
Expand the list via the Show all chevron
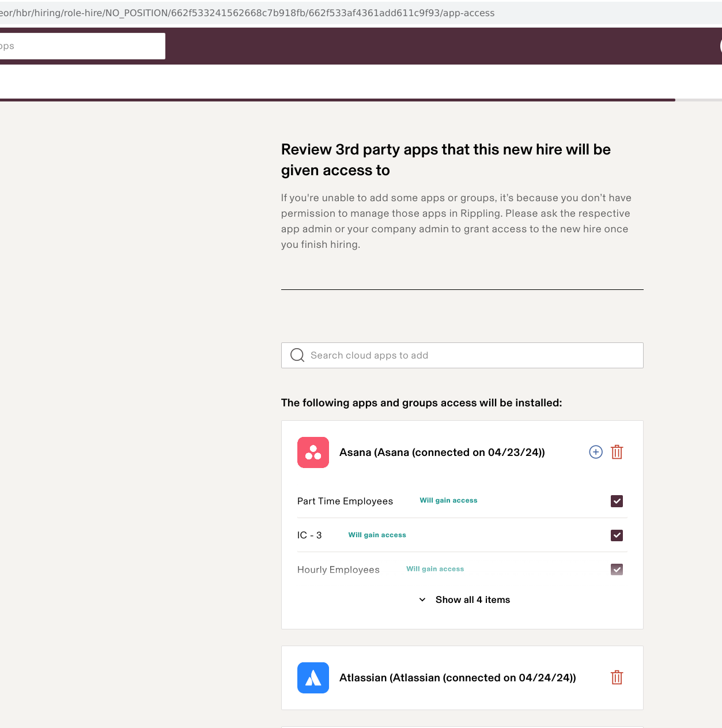click(x=422, y=600)
